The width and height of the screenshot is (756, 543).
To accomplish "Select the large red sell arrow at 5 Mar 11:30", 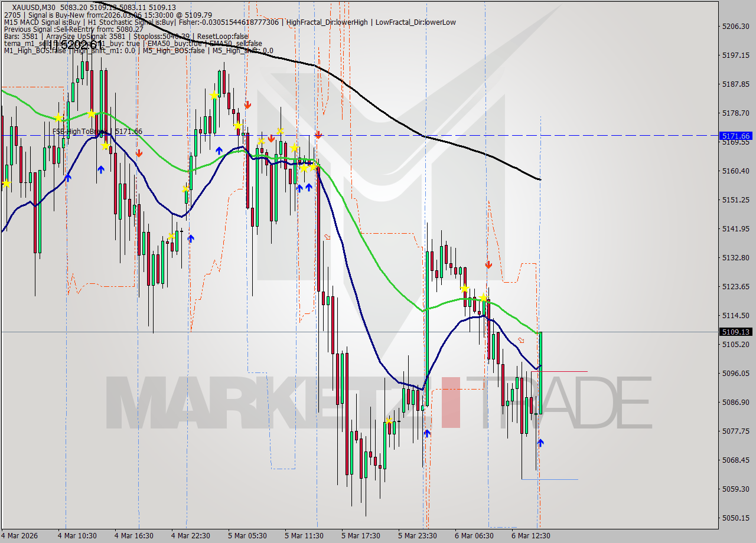I will pos(318,135).
